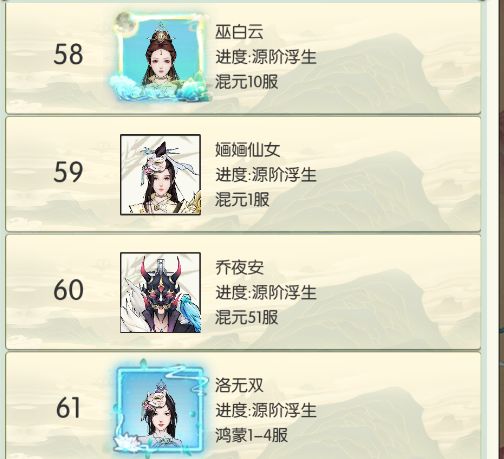The height and width of the screenshot is (459, 504).
Task: Click the player name 巫白云
Action: pos(239,32)
